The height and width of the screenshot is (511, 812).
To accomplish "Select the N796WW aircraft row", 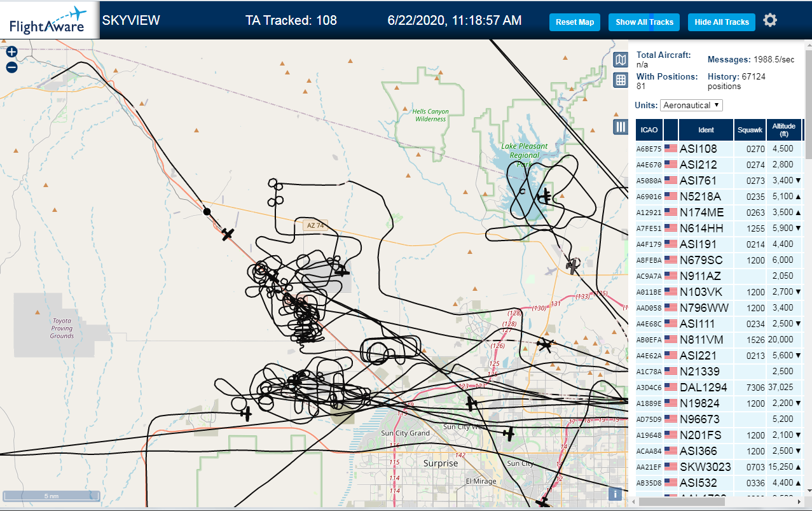I will pos(719,308).
